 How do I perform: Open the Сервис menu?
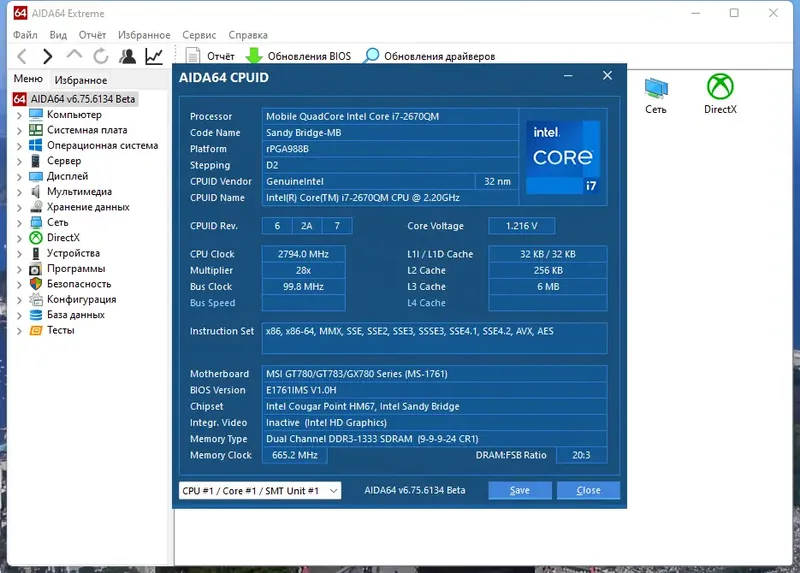click(199, 35)
